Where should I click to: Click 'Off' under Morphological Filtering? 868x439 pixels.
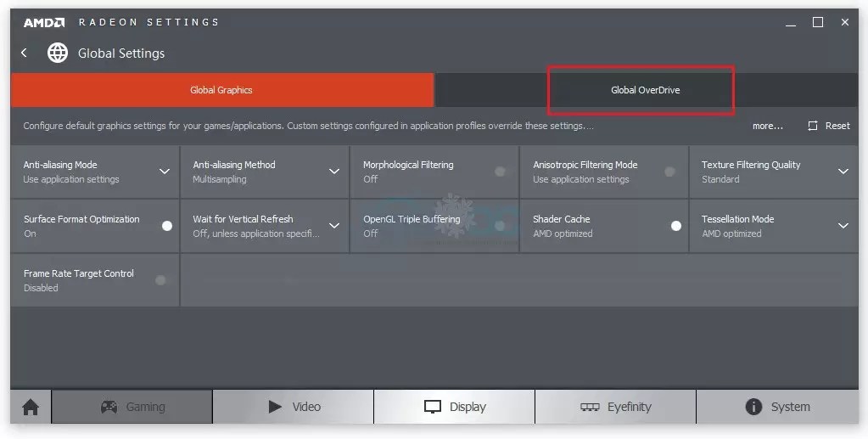(370, 179)
